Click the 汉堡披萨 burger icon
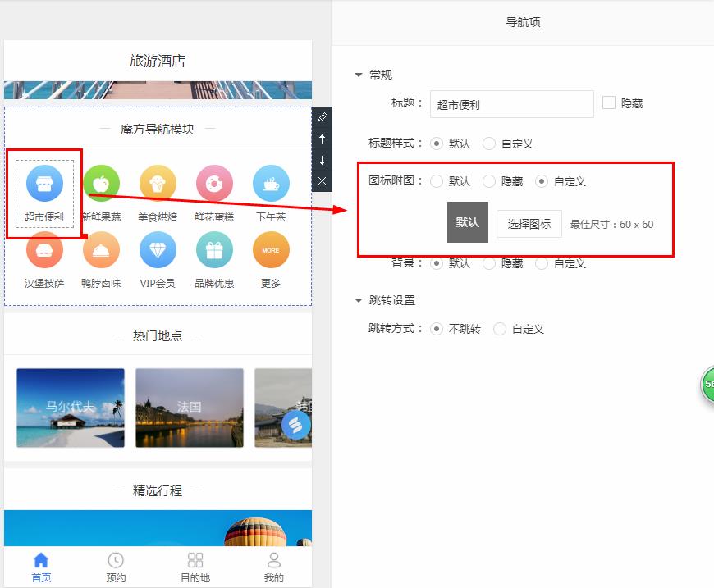 coord(44,250)
